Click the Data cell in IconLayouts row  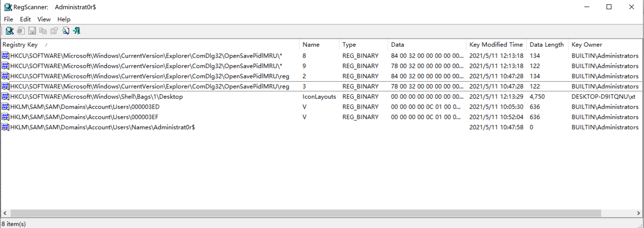pos(427,97)
